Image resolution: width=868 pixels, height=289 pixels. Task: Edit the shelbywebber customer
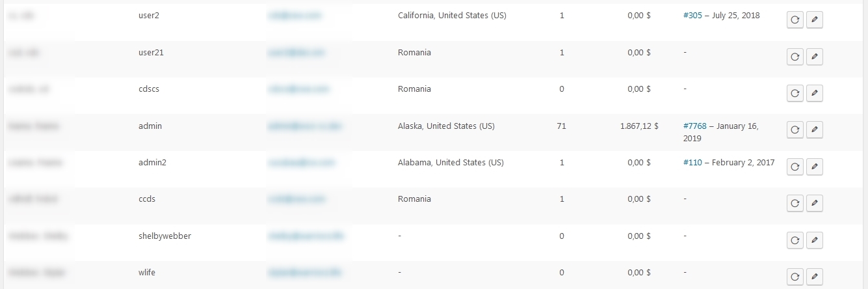point(815,240)
